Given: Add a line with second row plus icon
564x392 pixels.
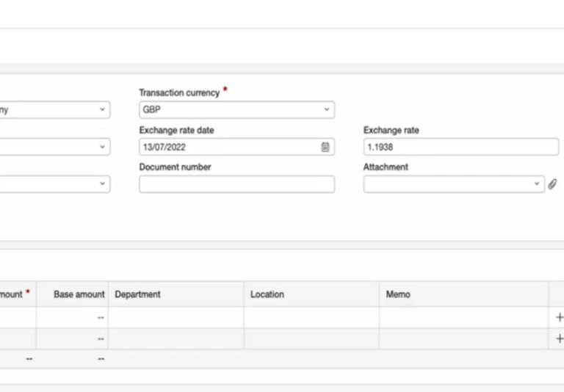Looking at the screenshot, I should coord(560,338).
